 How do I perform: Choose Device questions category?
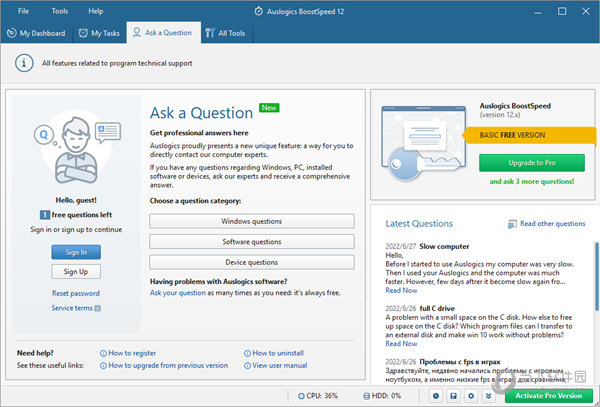click(x=252, y=262)
